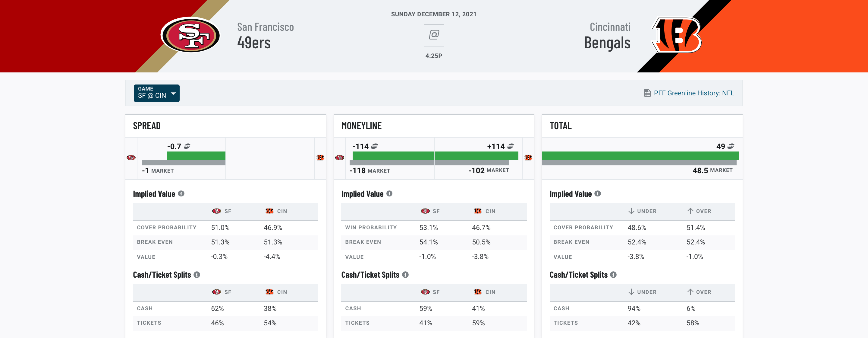868x338 pixels.
Task: Click SF win probability 53.1%
Action: coord(429,228)
